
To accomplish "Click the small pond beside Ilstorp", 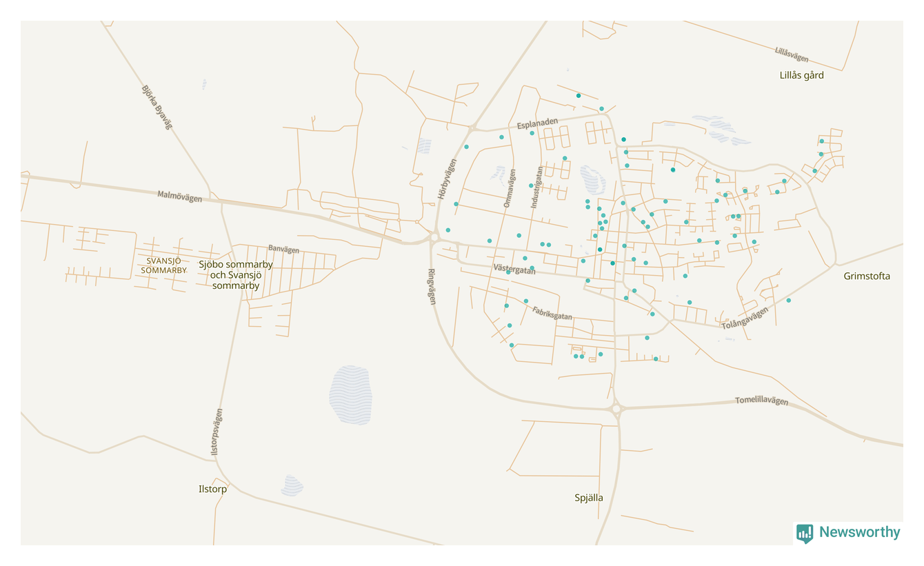I will [292, 485].
